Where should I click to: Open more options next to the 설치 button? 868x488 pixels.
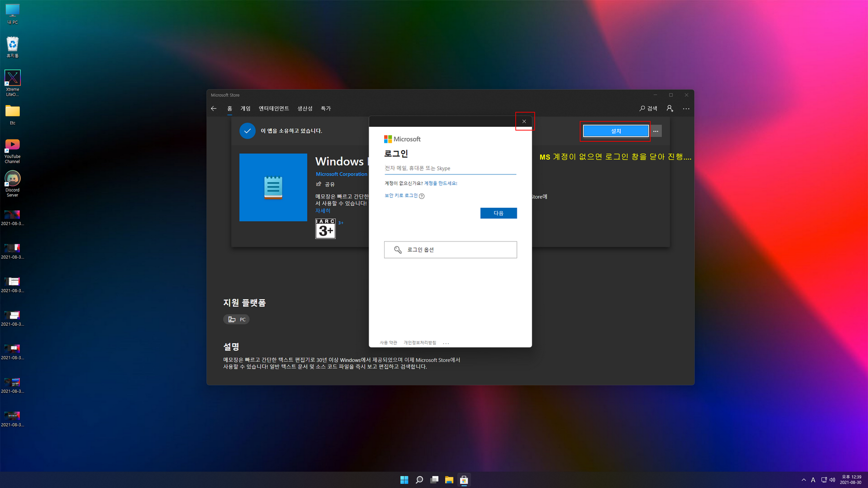click(656, 131)
